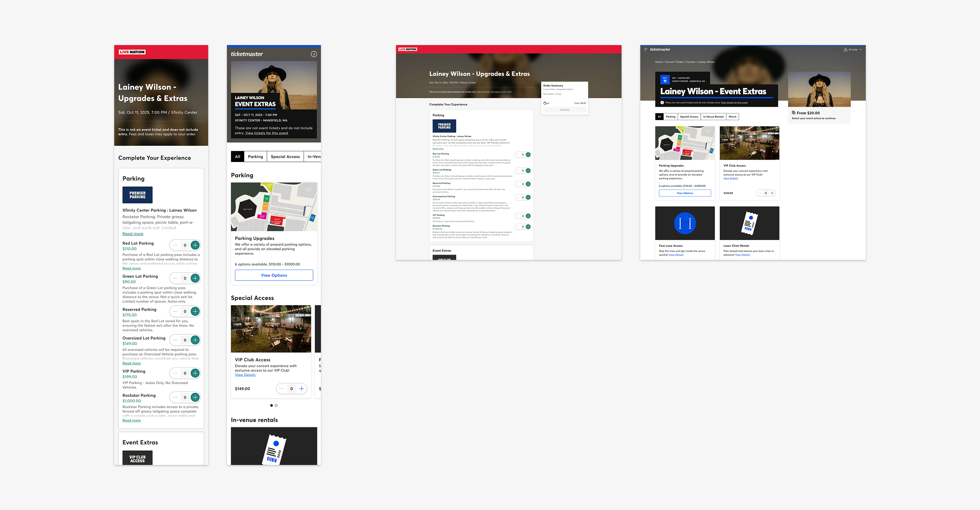This screenshot has width=980, height=510.
Task: Add one Red Lot Parking in Live Nation mobile
Action: point(195,245)
